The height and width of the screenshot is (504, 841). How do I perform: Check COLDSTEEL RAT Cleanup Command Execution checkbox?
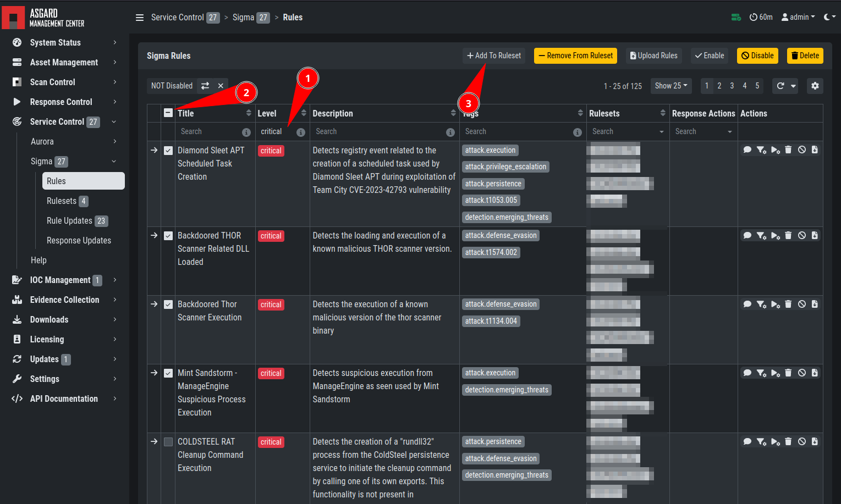[x=168, y=441]
